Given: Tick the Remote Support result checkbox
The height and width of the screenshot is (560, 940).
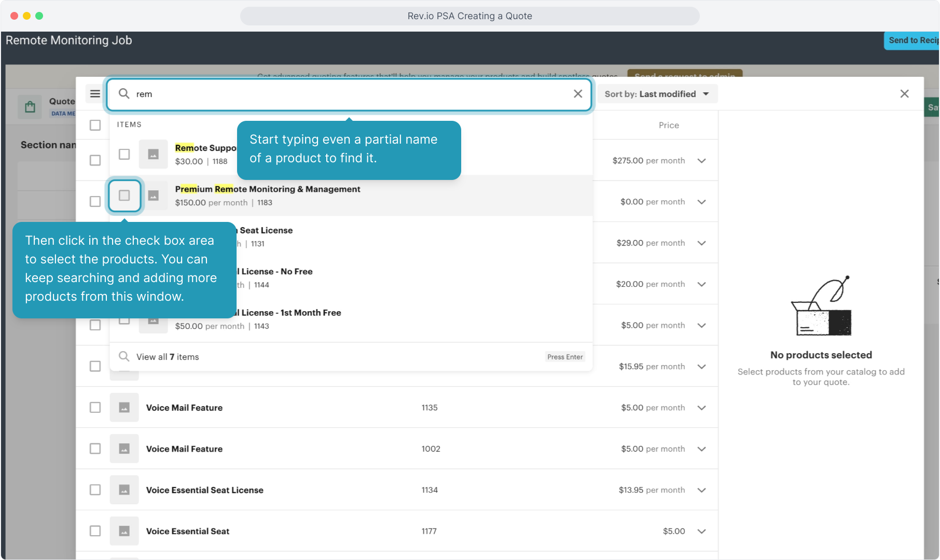Looking at the screenshot, I should click(124, 155).
